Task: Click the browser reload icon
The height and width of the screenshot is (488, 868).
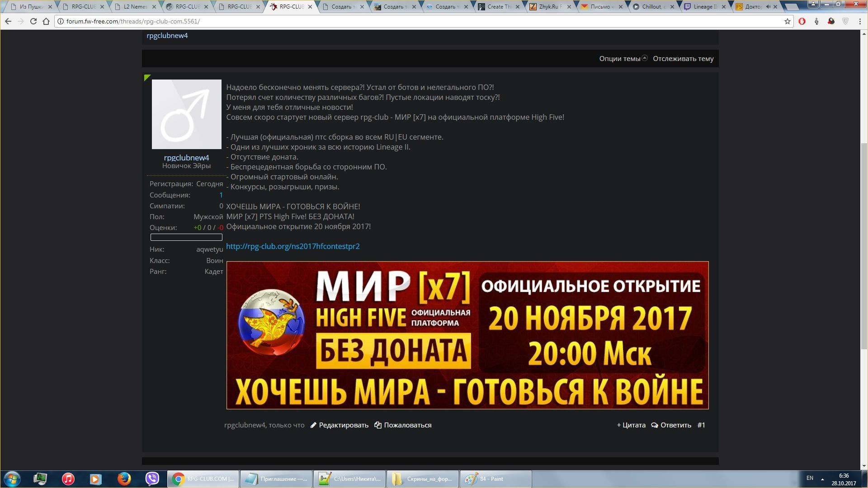Action: coord(33,21)
